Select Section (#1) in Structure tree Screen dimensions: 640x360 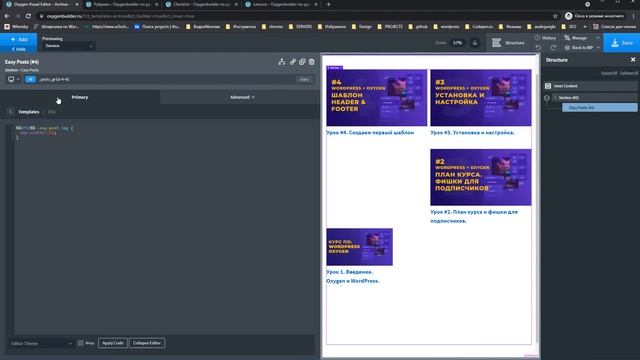click(x=594, y=98)
